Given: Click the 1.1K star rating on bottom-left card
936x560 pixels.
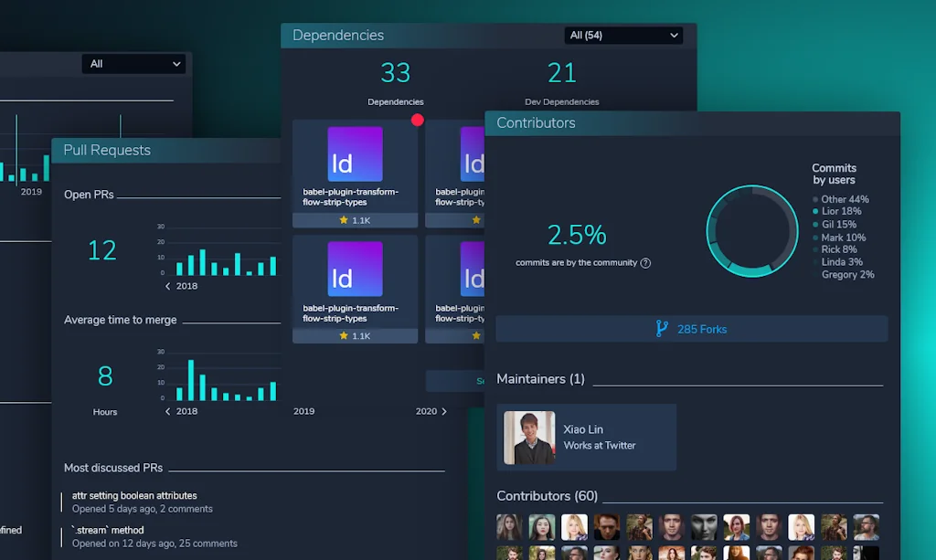Looking at the screenshot, I should [355, 335].
